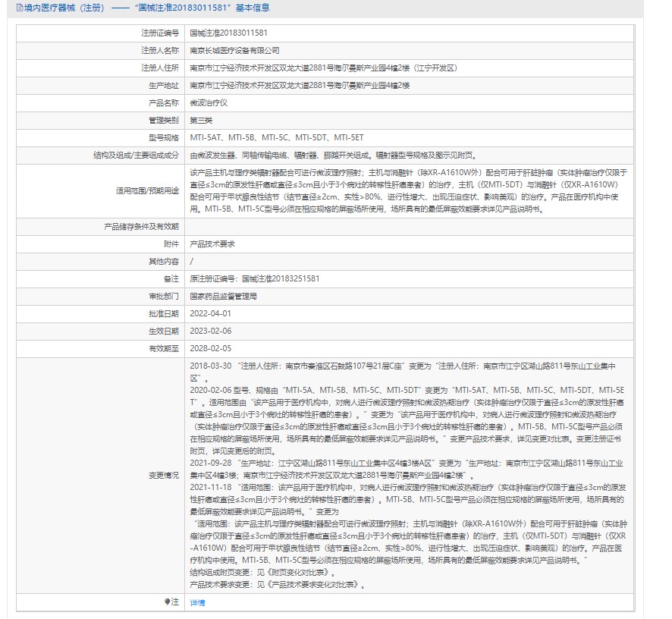Click the 适用范围/预期用途 description paragraph
This screenshot has width=672, height=619.
[408, 190]
